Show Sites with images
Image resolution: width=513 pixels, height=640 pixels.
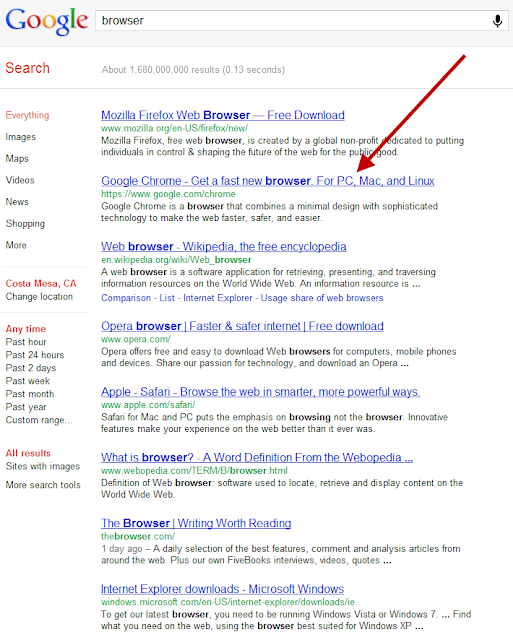(x=43, y=467)
